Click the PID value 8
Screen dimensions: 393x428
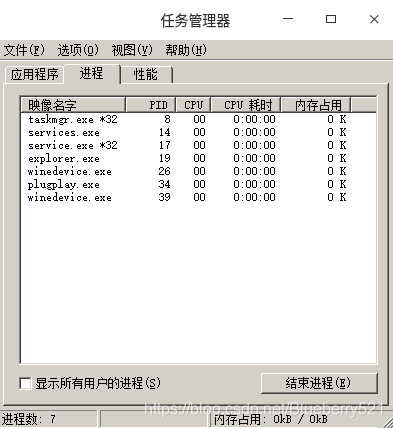[167, 119]
